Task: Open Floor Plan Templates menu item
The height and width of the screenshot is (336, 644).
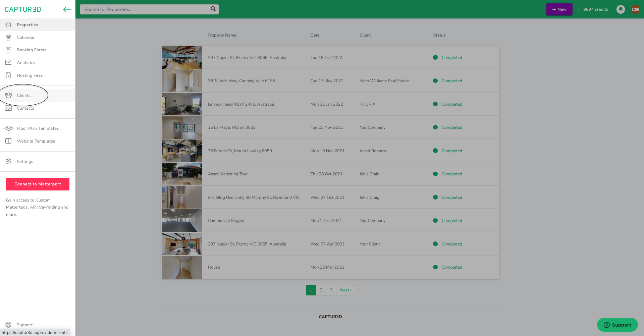Action: 38,128
